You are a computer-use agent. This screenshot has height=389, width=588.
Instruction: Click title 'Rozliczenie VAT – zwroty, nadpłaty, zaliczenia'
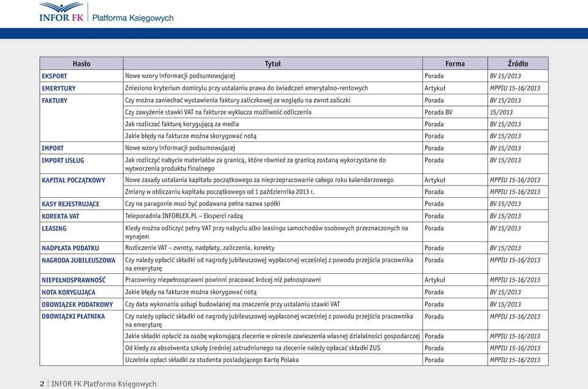coord(200,248)
